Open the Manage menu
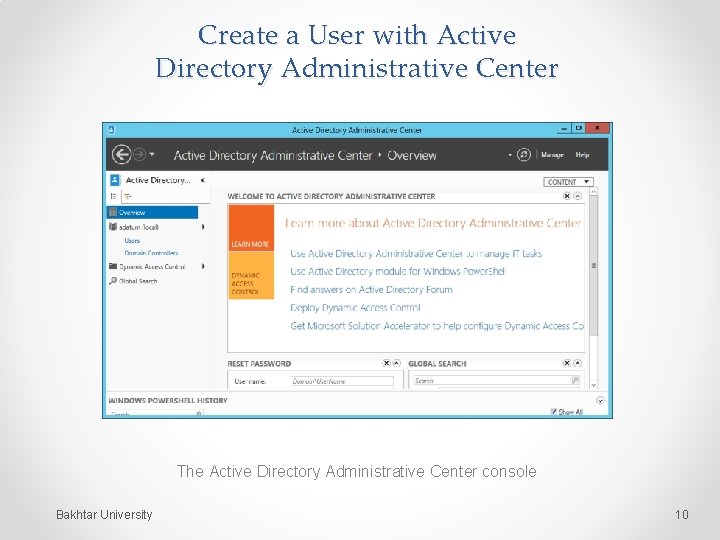 [x=552, y=155]
